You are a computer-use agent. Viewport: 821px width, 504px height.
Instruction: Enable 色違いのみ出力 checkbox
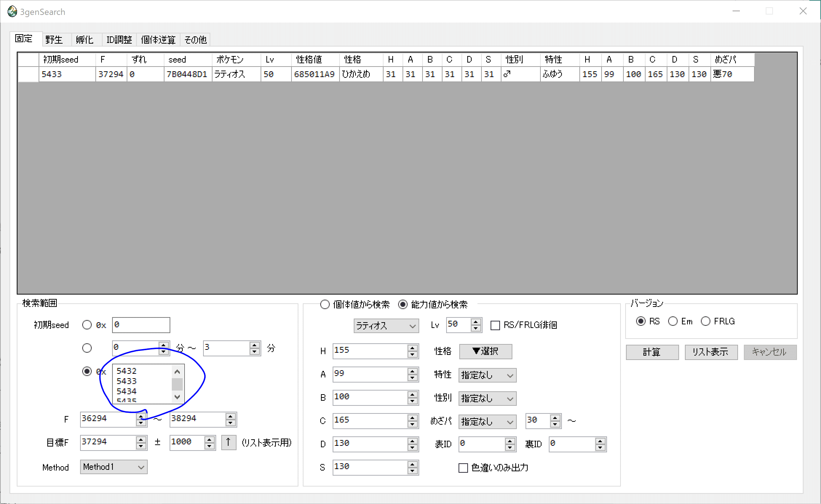[x=463, y=468]
